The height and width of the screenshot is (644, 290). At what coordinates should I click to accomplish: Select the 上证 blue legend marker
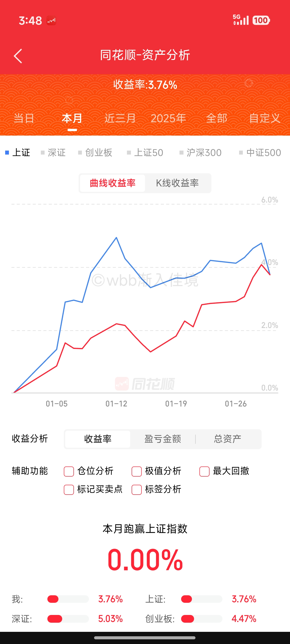(7, 152)
